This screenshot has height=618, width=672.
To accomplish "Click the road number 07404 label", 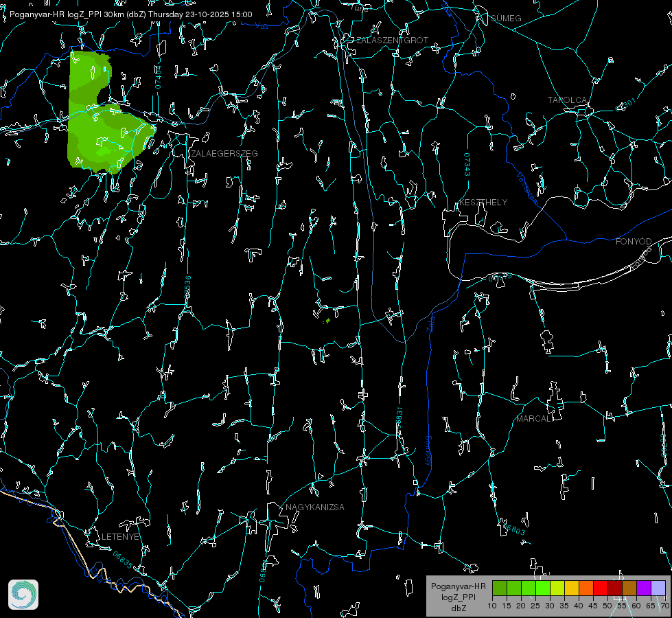I will click(x=159, y=77).
